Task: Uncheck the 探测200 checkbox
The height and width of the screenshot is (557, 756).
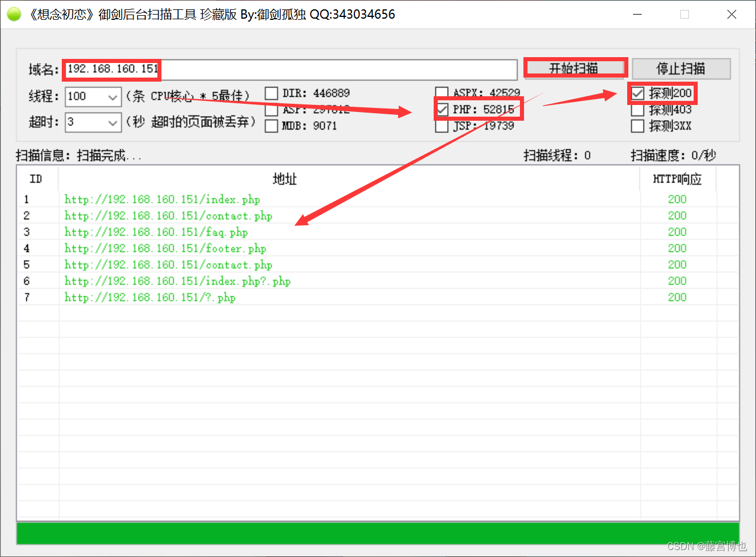Action: (638, 93)
